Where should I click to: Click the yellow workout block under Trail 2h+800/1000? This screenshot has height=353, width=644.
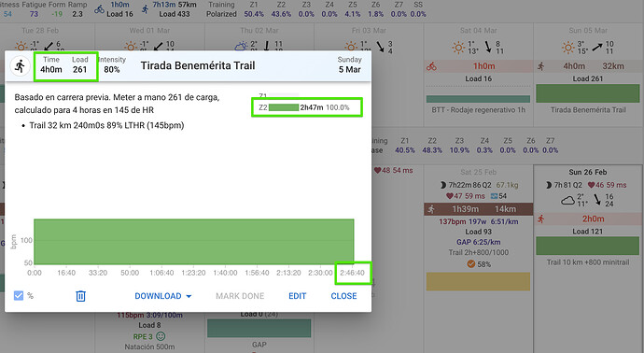pyautogui.click(x=478, y=281)
